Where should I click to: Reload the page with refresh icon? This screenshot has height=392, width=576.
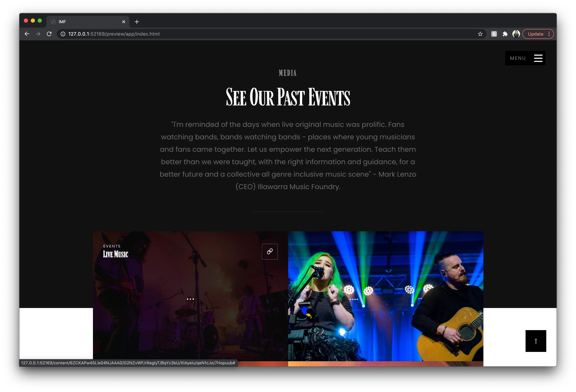(x=49, y=34)
